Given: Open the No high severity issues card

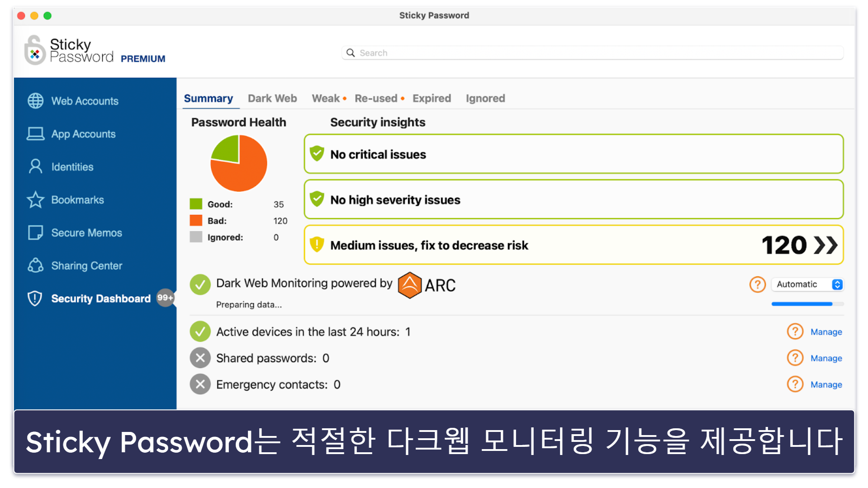Looking at the screenshot, I should point(574,199).
